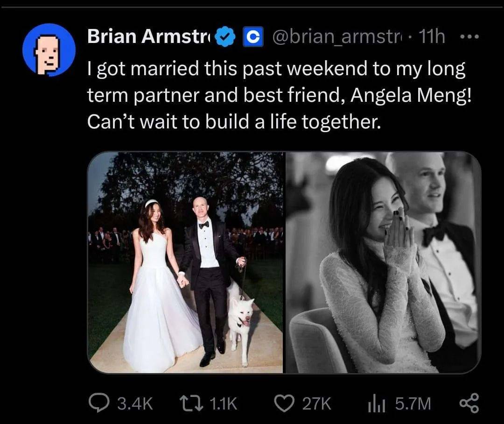
Task: Open the @brian_armstr handle link
Action: 337,37
